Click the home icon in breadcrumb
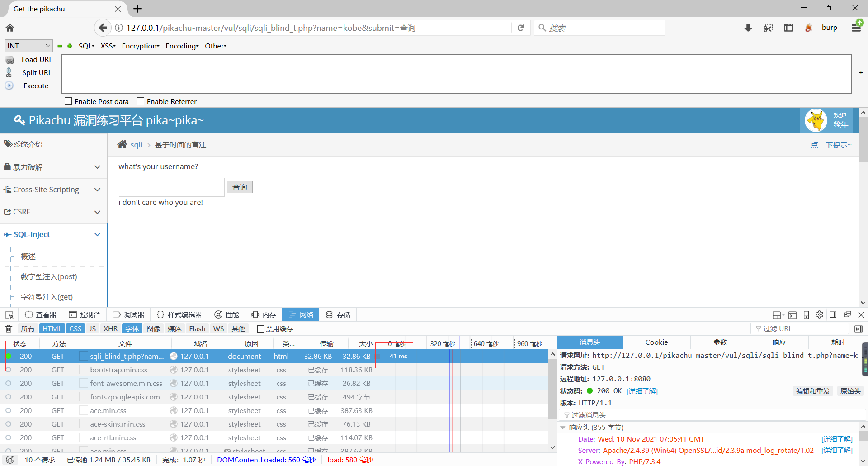The width and height of the screenshot is (868, 466). pos(122,144)
